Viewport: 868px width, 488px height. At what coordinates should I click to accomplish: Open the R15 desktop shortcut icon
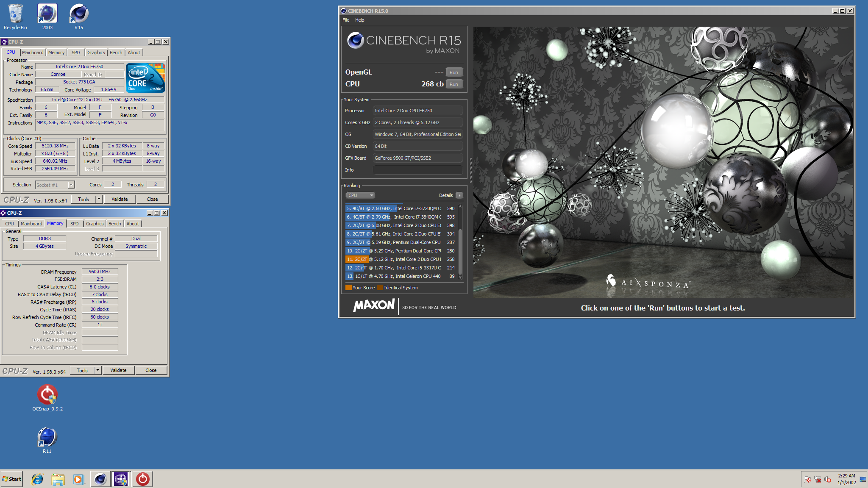pyautogui.click(x=79, y=17)
